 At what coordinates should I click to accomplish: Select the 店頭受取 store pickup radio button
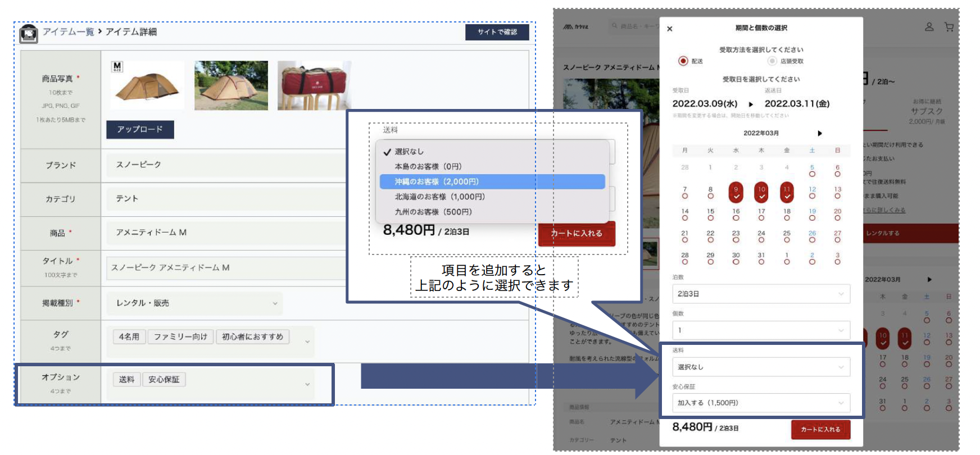pyautogui.click(x=772, y=61)
